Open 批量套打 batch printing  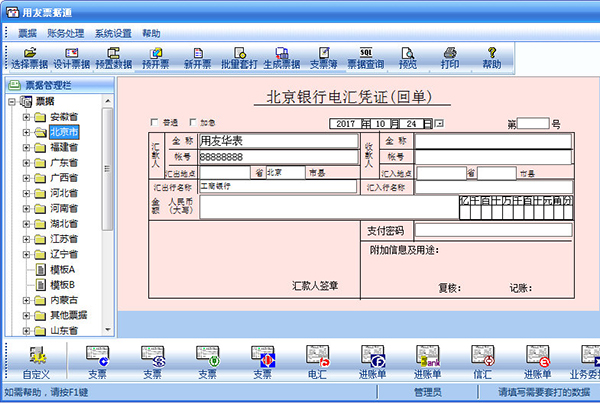click(240, 58)
